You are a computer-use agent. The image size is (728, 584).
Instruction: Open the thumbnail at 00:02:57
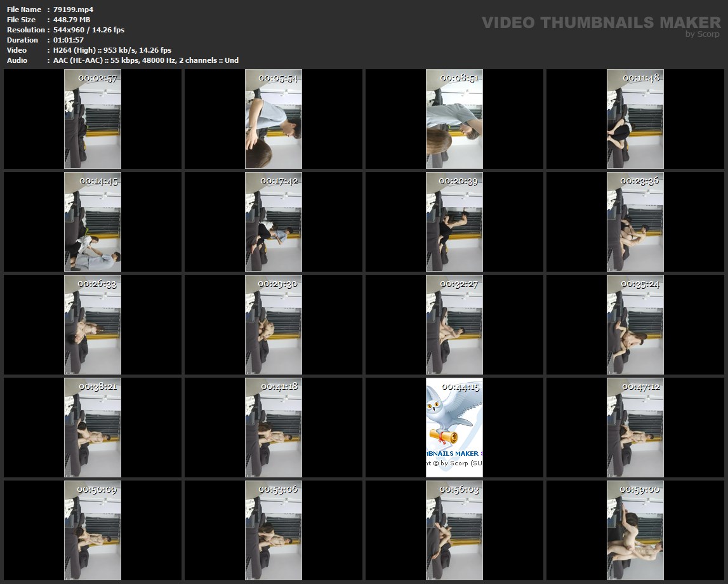click(x=93, y=119)
